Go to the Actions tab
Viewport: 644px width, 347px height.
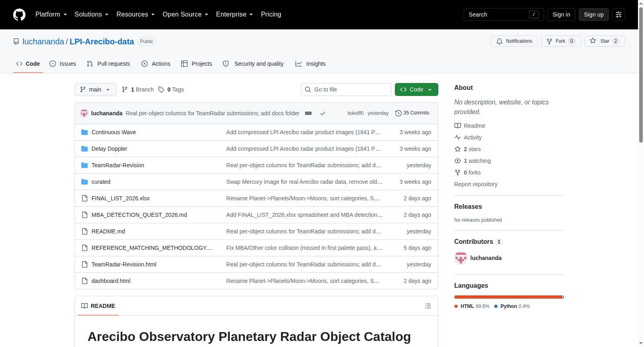click(156, 64)
